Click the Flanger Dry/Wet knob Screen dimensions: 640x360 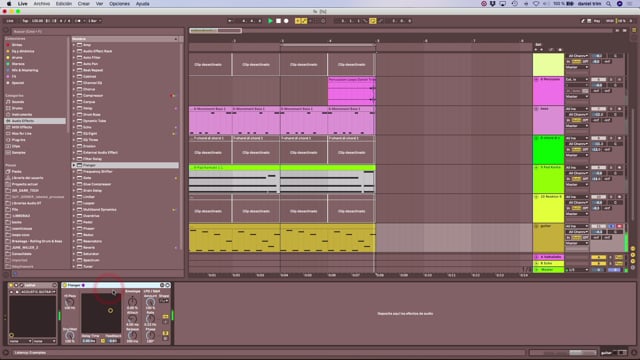69,335
